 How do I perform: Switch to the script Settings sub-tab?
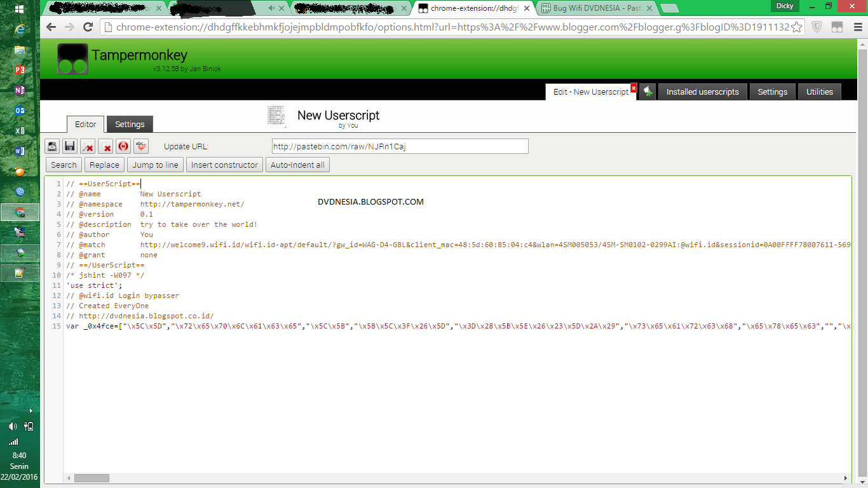(x=130, y=124)
